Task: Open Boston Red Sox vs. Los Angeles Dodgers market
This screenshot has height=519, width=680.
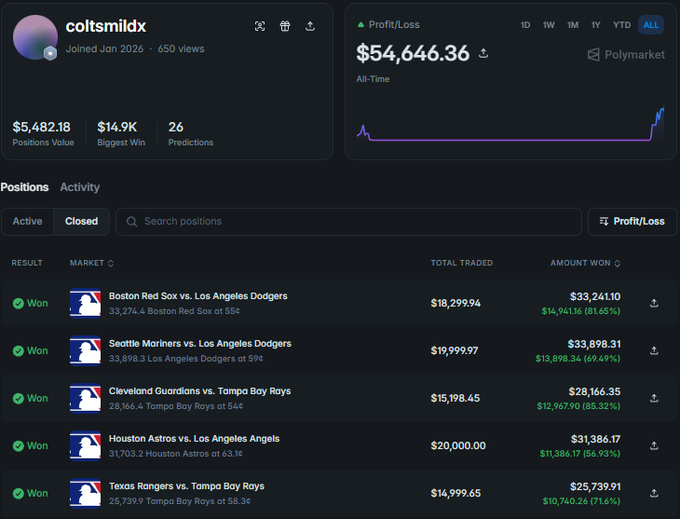Action: coord(198,296)
